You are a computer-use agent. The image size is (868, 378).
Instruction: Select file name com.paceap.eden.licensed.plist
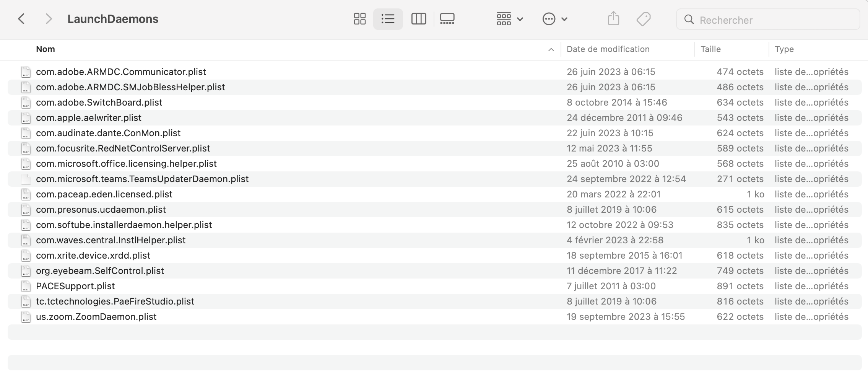click(x=104, y=194)
